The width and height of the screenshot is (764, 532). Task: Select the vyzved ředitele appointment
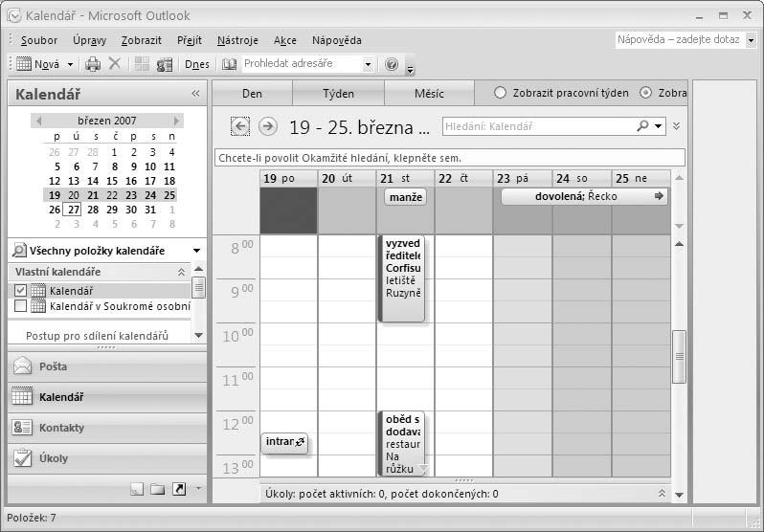[x=402, y=278]
